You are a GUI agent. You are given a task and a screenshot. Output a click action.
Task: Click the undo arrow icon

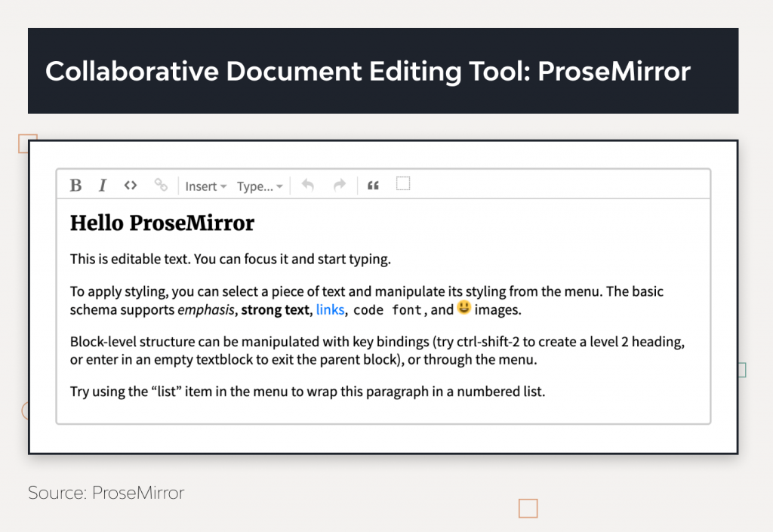307,185
